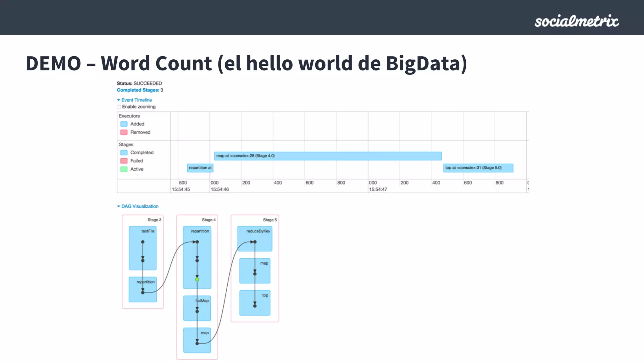Select the map node in Stage 5
This screenshot has width=644, height=362.
click(255, 271)
